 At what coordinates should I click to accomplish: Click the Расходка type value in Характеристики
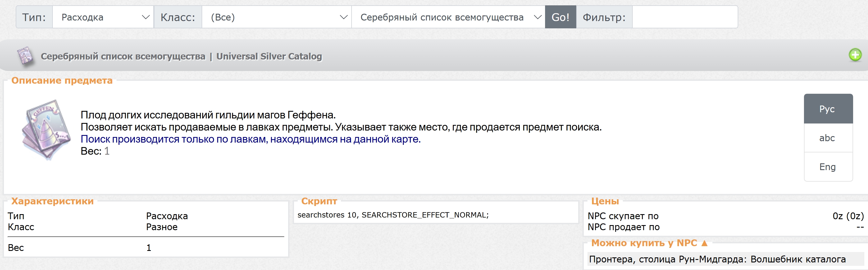coord(167,216)
